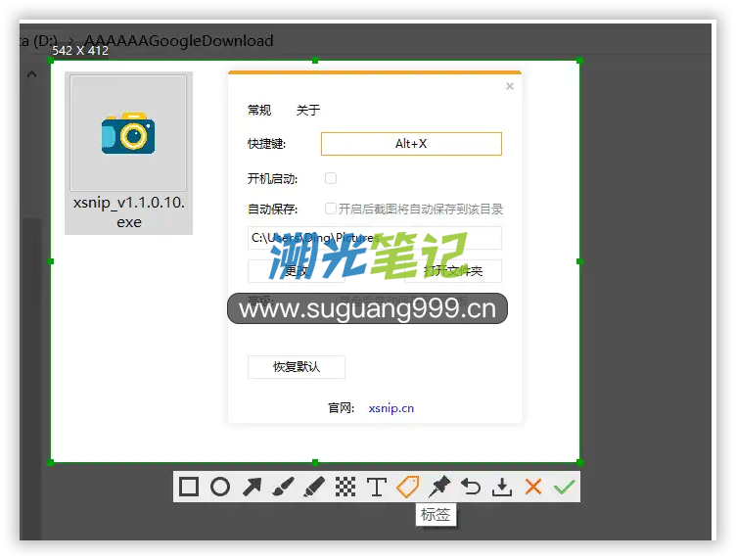Toggle the 自动保存 auto-save checkbox

click(x=331, y=209)
